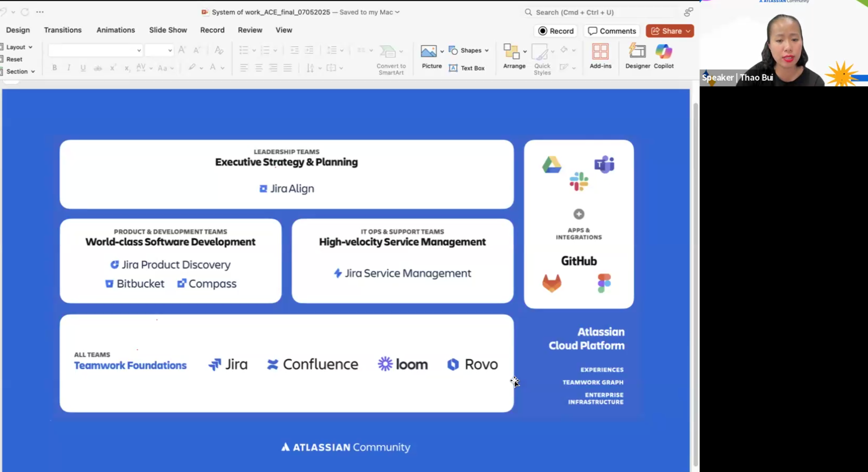Open the Slide Show tab
The height and width of the screenshot is (472, 868).
pyautogui.click(x=168, y=30)
